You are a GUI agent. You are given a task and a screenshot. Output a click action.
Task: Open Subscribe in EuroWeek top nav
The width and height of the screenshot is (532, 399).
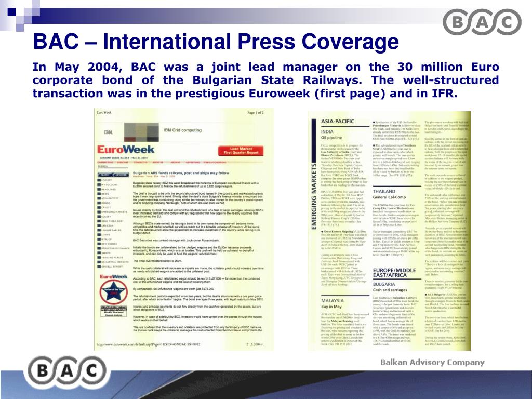tap(123, 162)
